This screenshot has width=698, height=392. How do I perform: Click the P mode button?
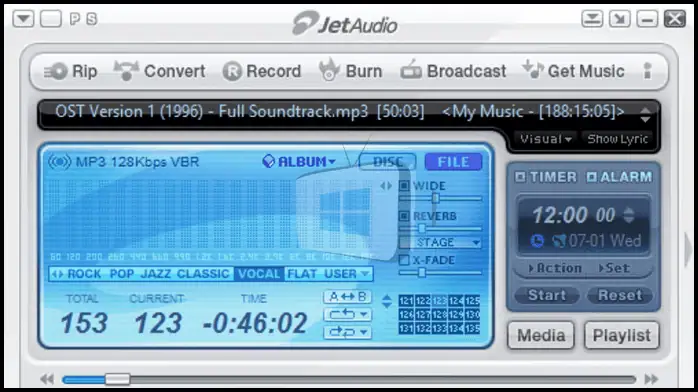[75, 19]
